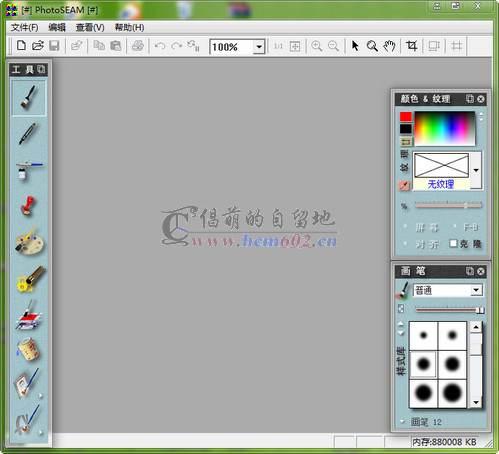This screenshot has width=499, height=454.
Task: Expand the 画笔 12 disclosure arrow
Action: tap(402, 422)
